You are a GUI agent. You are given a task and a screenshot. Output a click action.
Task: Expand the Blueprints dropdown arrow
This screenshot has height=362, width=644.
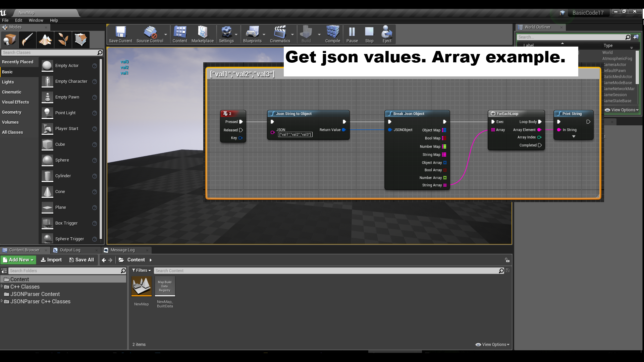pos(264,35)
